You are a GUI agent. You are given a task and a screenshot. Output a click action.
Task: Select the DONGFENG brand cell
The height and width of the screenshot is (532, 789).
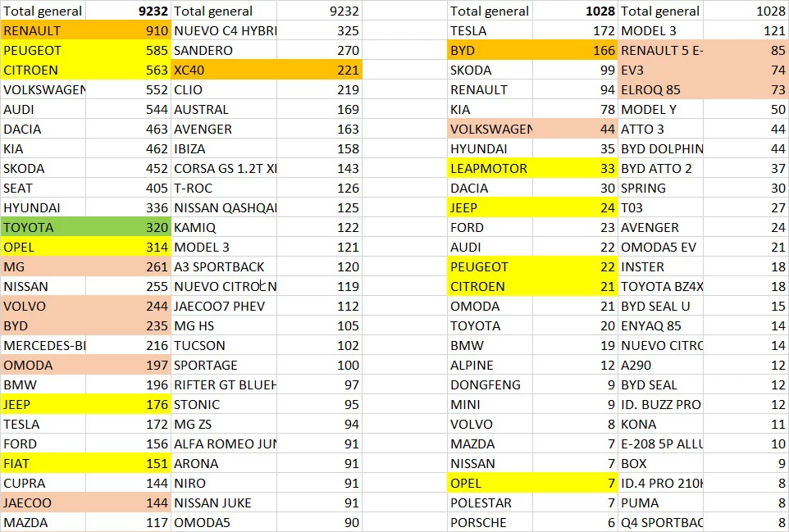tap(490, 384)
